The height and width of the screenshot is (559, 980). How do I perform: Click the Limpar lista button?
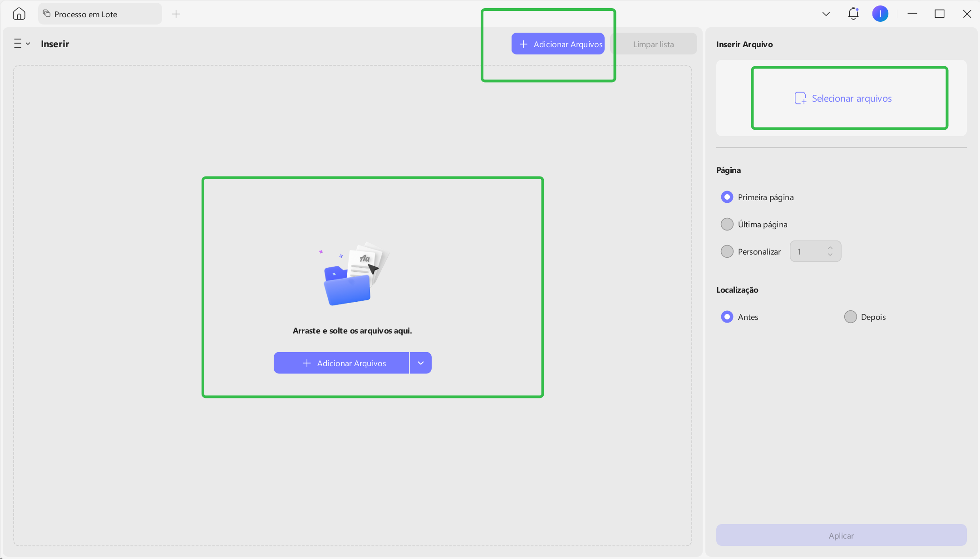(654, 44)
